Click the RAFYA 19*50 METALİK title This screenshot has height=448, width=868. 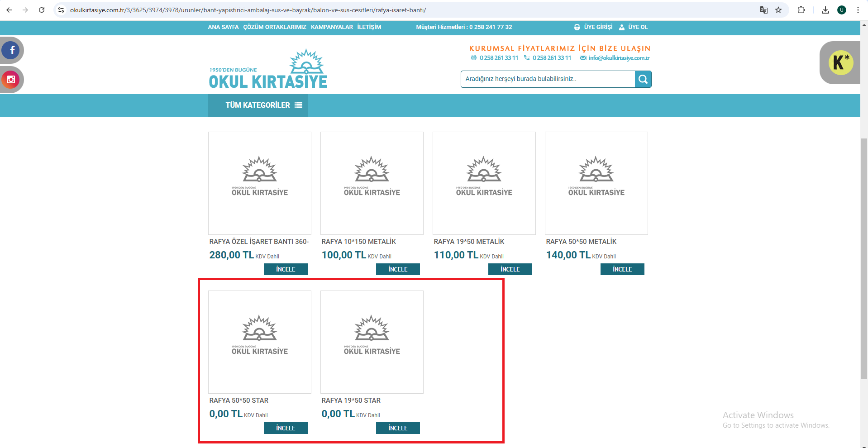(469, 242)
